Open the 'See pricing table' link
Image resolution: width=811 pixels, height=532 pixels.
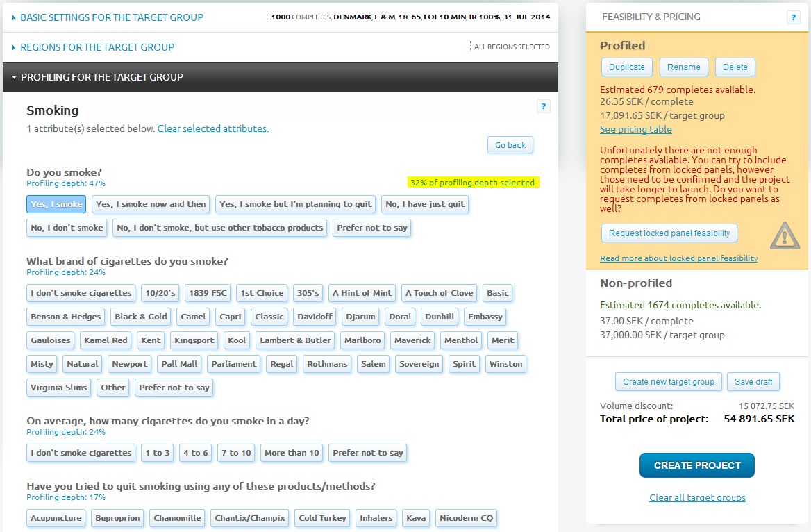pos(635,129)
